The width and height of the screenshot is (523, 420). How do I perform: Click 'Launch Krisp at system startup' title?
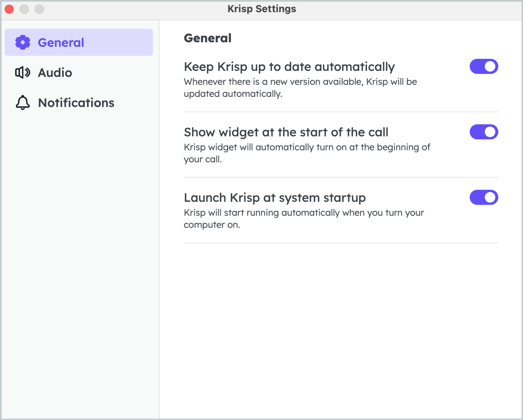[275, 198]
